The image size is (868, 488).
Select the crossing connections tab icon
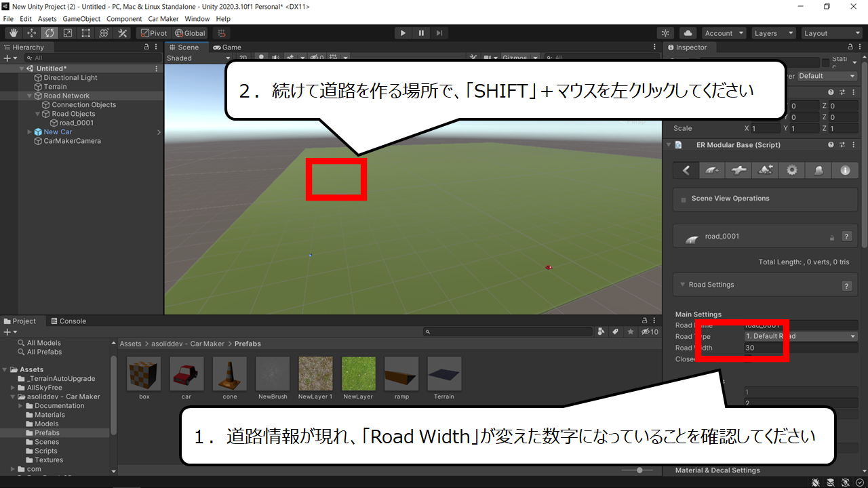pyautogui.click(x=738, y=171)
